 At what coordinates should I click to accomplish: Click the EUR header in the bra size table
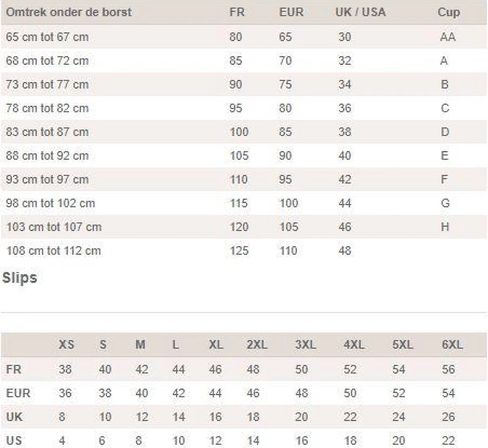coord(291,12)
